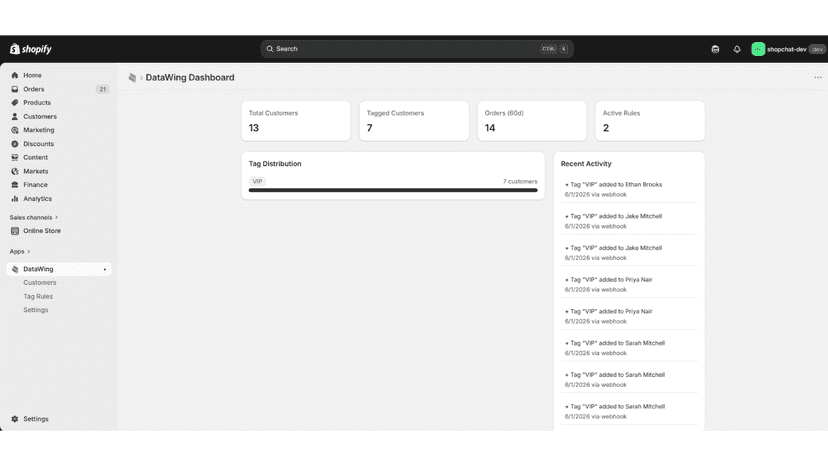Open the Sidekick assistant icon in top bar

pos(715,49)
